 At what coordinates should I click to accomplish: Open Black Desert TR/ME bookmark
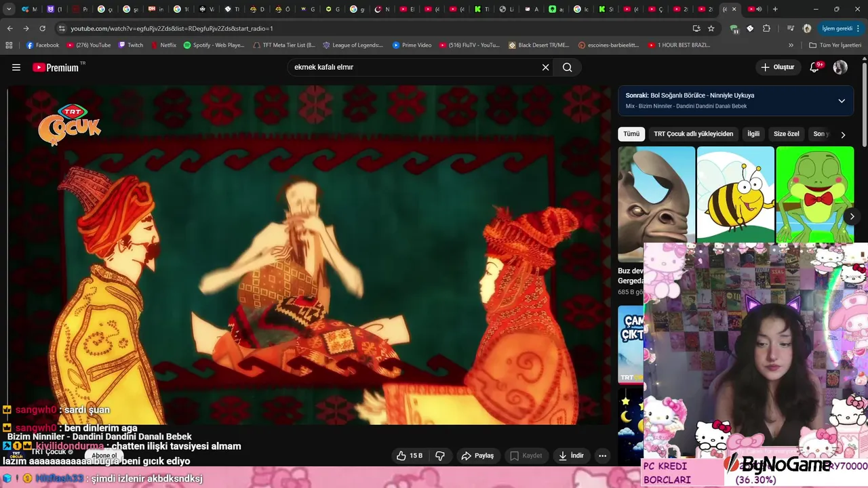pos(539,45)
